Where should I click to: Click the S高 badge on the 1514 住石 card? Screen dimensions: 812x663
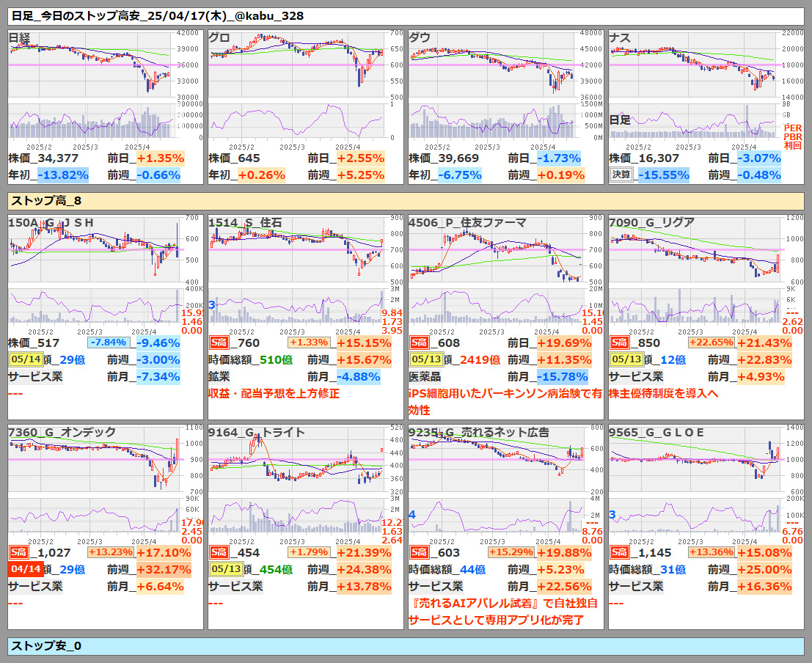219,343
